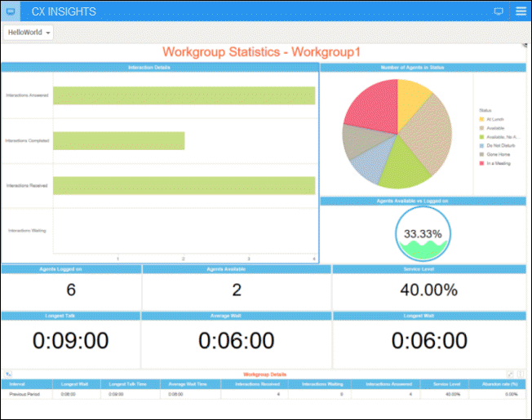This screenshot has width=532, height=420.
Task: Click the Do Not Disturb legend item
Action: 498,145
